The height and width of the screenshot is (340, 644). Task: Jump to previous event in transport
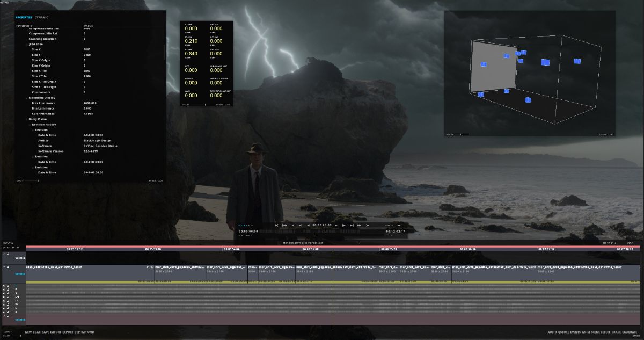pos(293,225)
